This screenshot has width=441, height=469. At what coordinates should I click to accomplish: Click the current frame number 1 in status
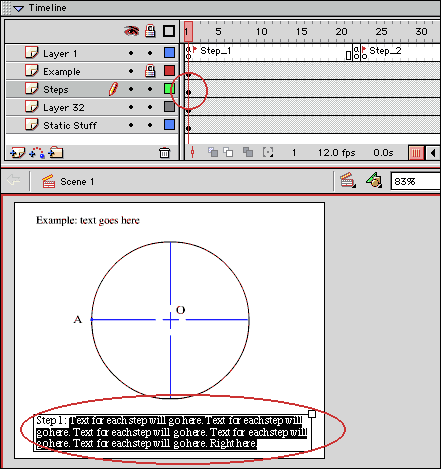point(294,153)
